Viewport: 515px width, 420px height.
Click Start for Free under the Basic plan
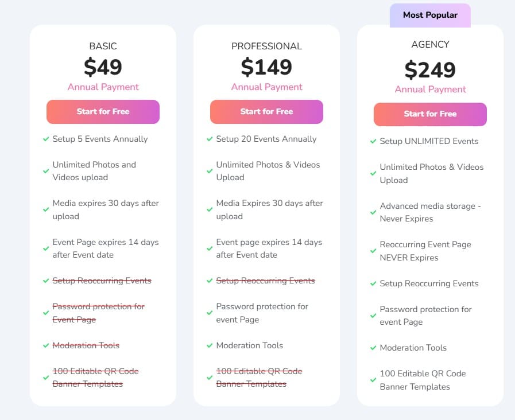pyautogui.click(x=103, y=112)
